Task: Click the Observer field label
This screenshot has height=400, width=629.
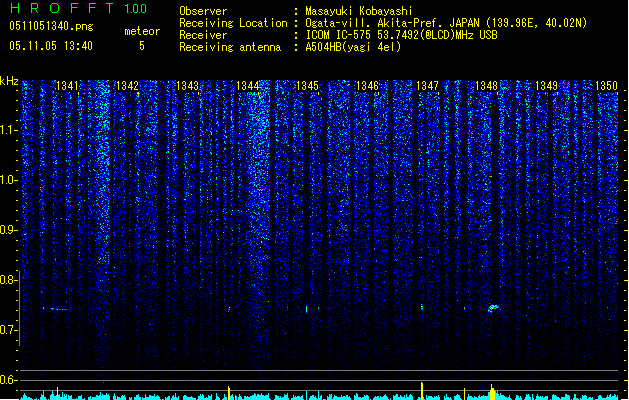Action: click(203, 11)
